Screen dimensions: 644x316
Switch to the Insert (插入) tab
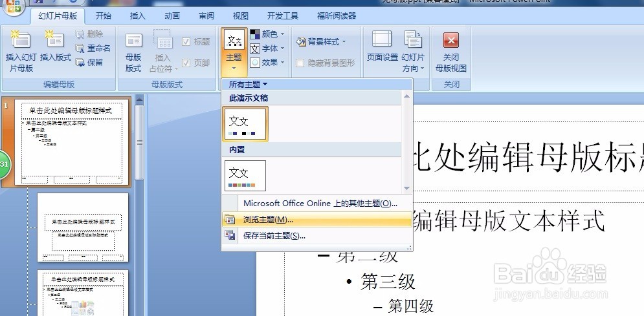138,16
